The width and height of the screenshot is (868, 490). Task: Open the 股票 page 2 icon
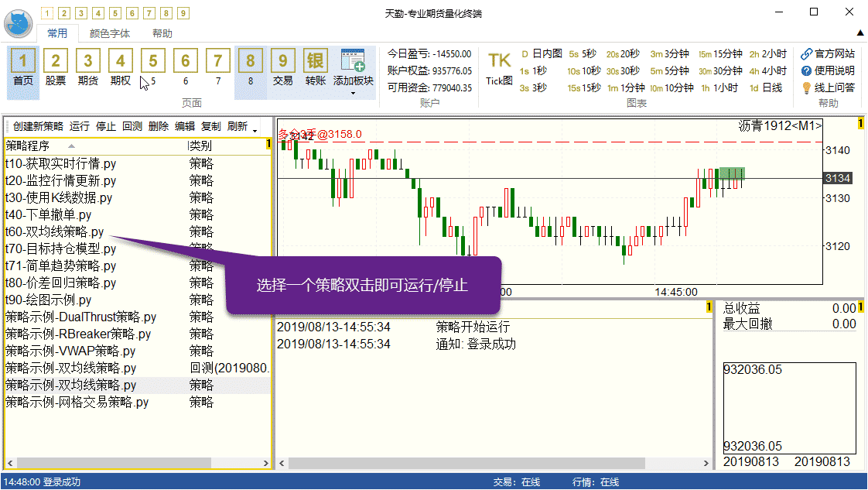pyautogui.click(x=56, y=61)
